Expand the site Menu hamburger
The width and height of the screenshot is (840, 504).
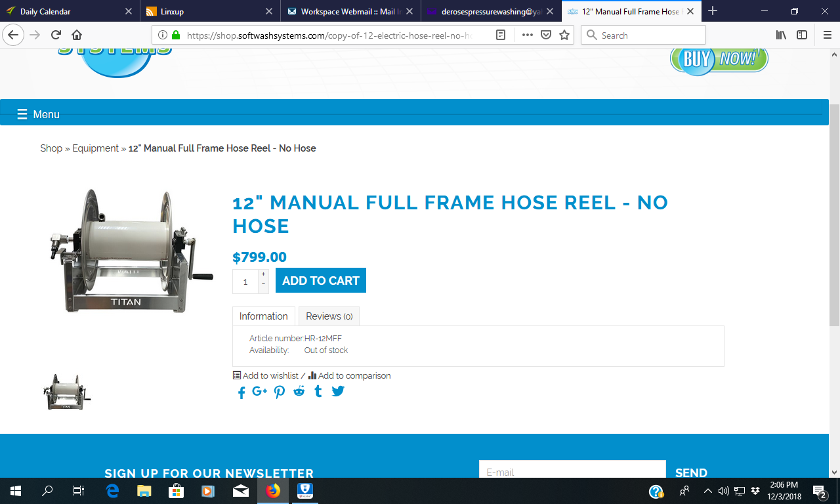(x=38, y=114)
